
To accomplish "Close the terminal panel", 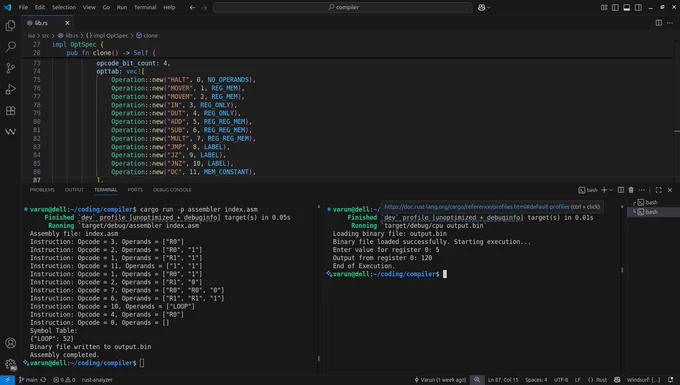I will coord(670,190).
